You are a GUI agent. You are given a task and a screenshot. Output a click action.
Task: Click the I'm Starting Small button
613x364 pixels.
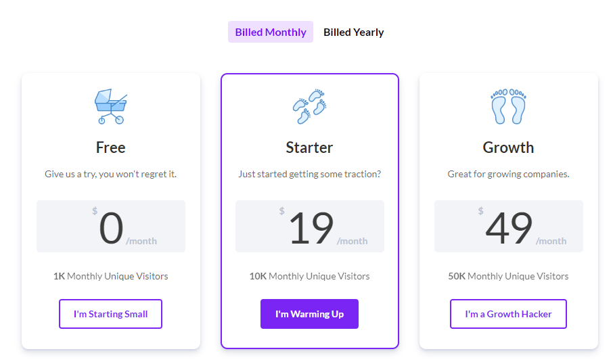(111, 314)
